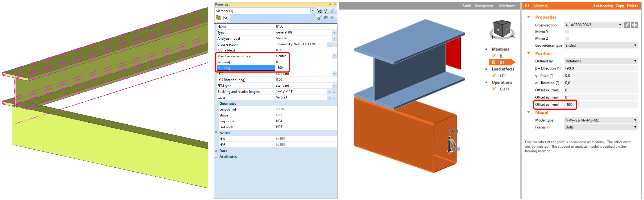
Task: Click the colorful pie chart icon
Action: pyautogui.click(x=326, y=18)
